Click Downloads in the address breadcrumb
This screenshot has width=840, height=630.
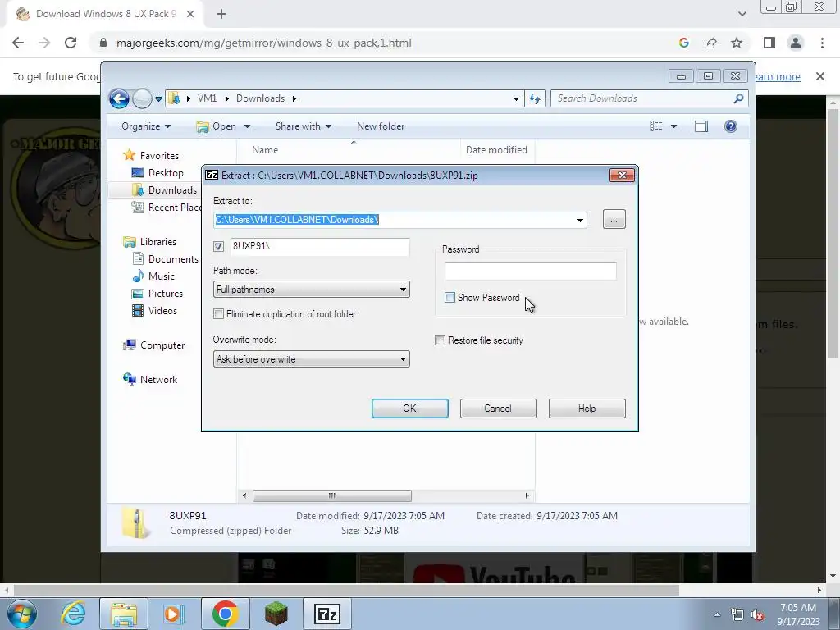click(260, 98)
